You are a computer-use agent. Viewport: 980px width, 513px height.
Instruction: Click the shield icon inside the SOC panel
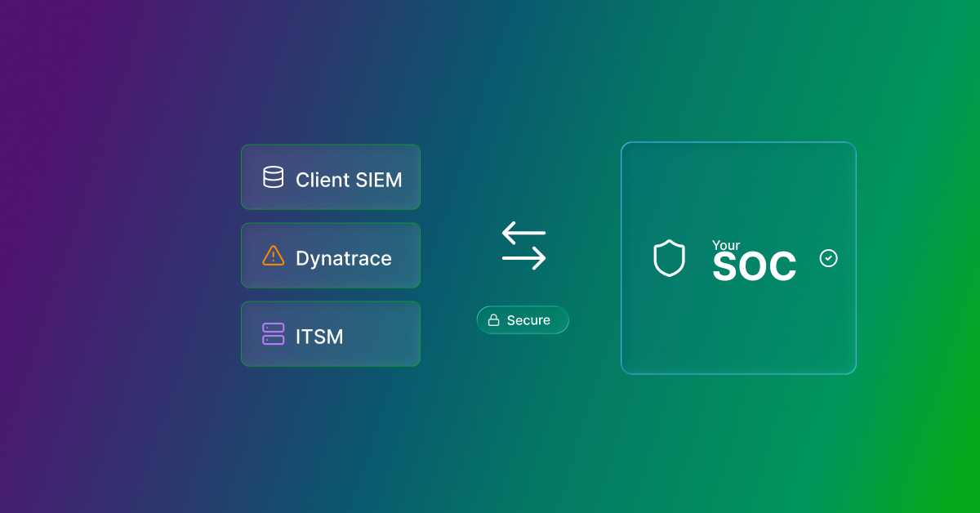coord(670,258)
